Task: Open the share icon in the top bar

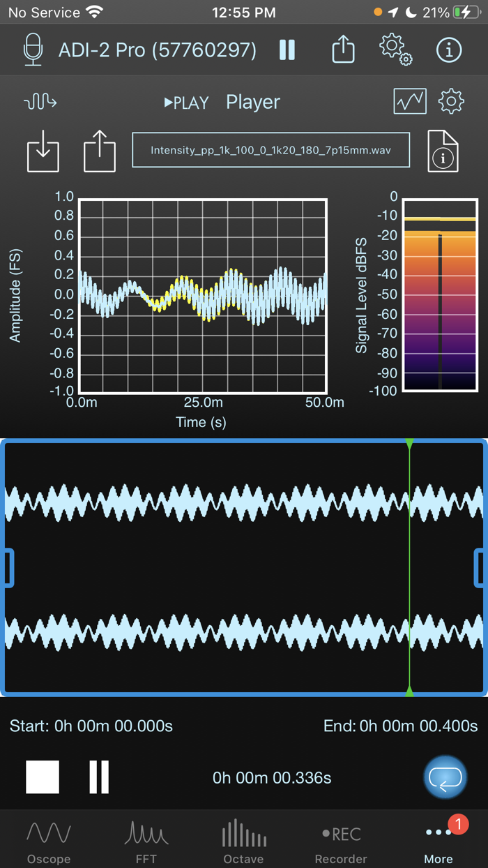Action: coord(343,50)
